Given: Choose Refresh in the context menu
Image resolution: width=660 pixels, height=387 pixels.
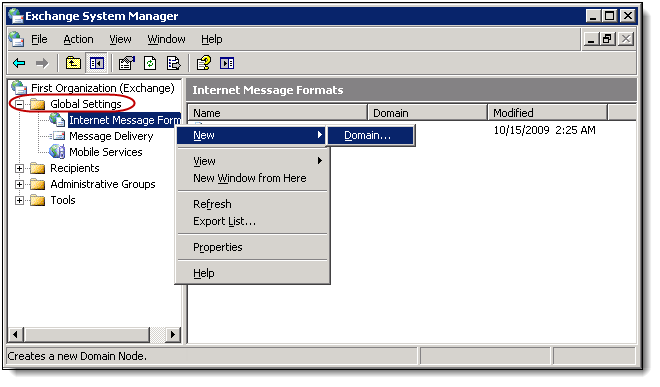Looking at the screenshot, I should 251,204.
